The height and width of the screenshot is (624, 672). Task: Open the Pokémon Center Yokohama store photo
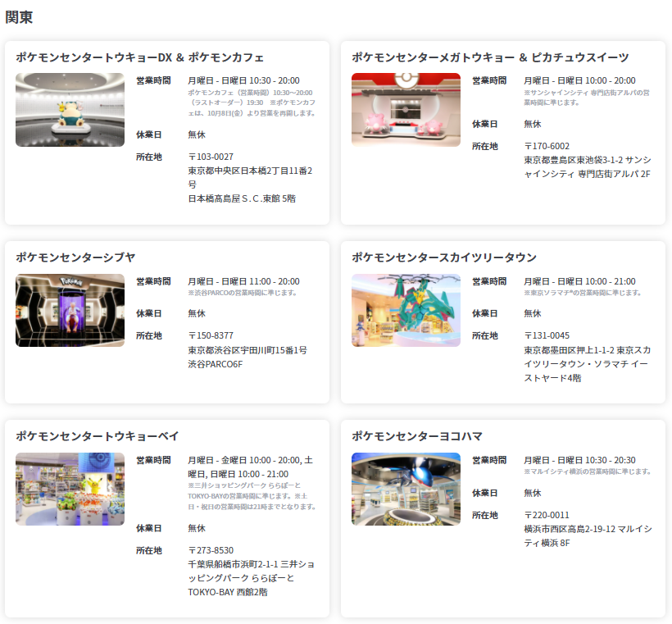click(x=406, y=490)
